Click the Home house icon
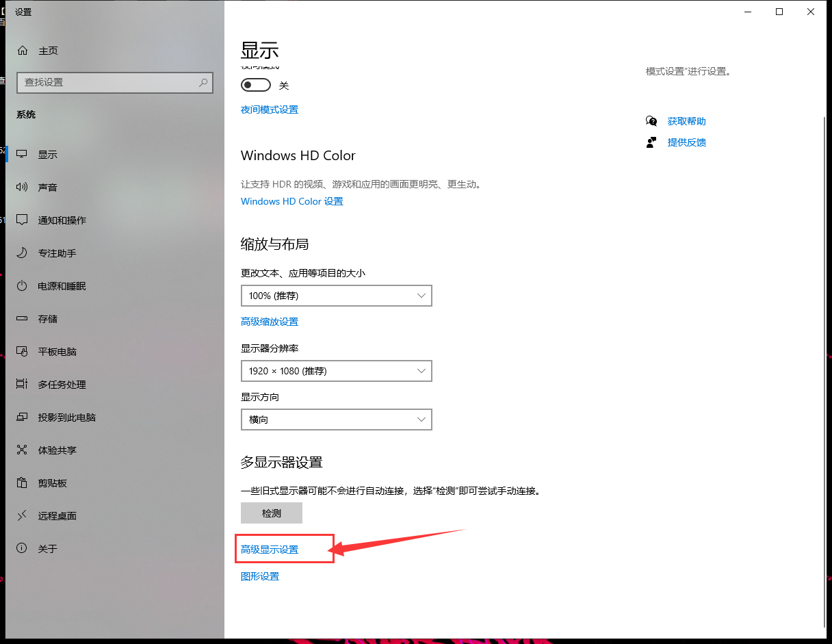 [x=23, y=51]
